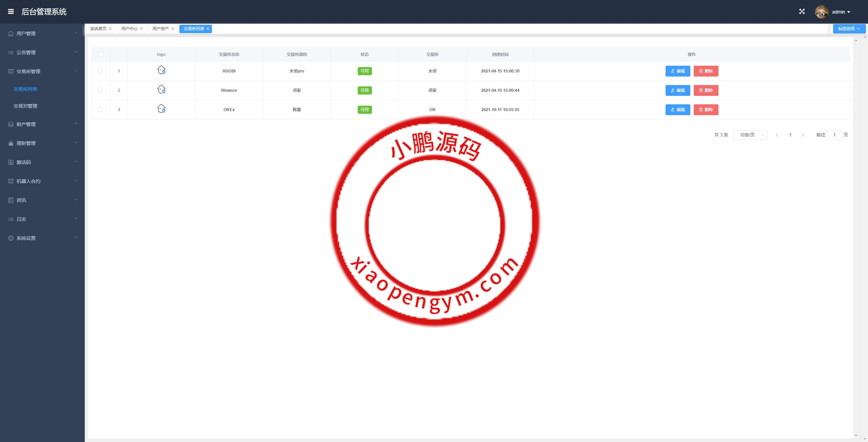Click 编辑 button for Binance row

677,90
